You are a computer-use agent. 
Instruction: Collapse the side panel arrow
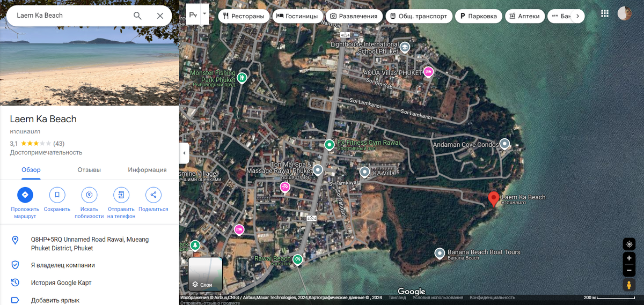185,153
